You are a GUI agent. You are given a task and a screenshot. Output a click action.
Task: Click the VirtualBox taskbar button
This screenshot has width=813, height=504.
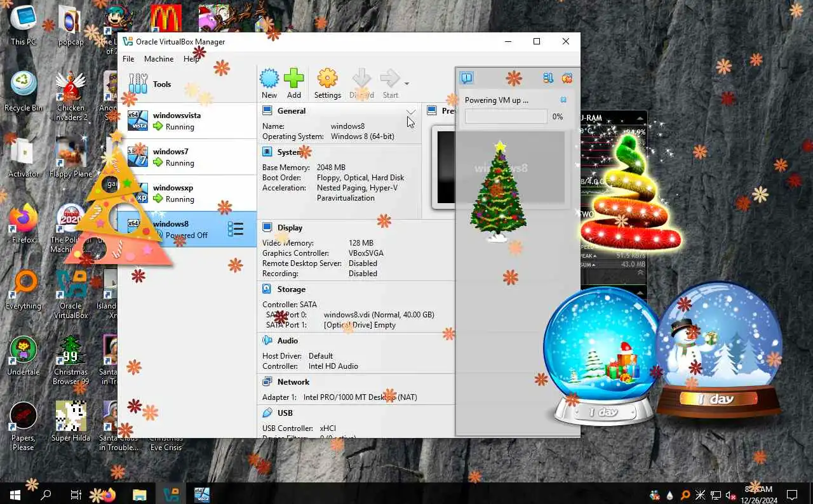(x=170, y=494)
